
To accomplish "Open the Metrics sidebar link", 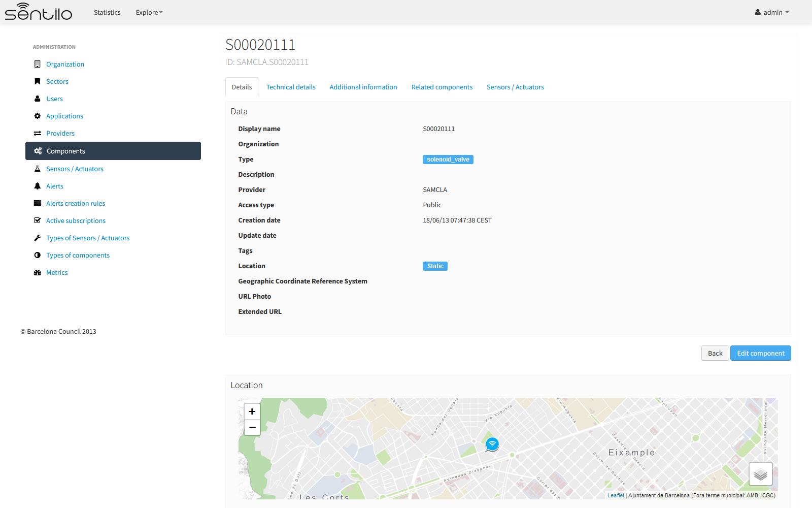I will [x=57, y=272].
